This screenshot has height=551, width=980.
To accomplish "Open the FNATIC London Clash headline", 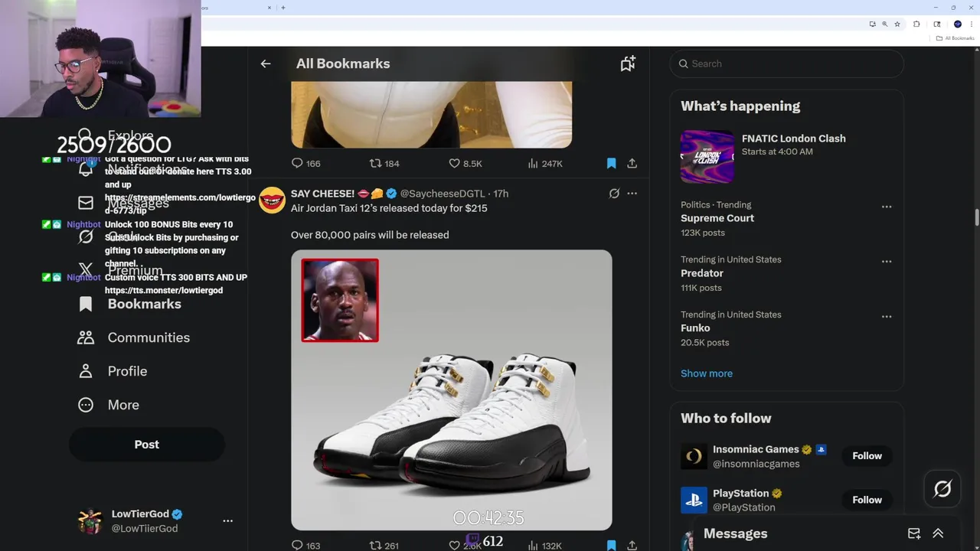I will tap(794, 139).
